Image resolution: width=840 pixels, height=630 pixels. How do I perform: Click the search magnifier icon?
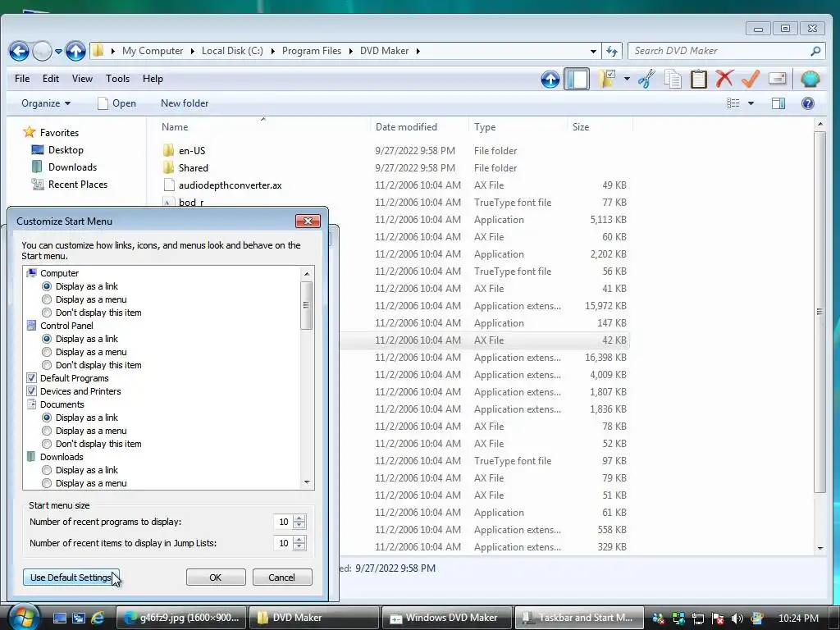click(815, 51)
